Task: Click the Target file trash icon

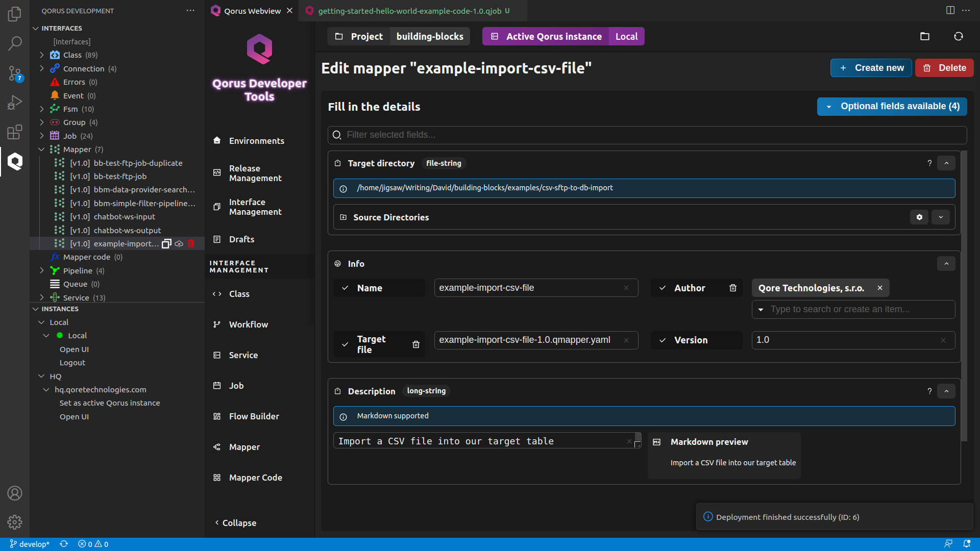Action: click(415, 344)
